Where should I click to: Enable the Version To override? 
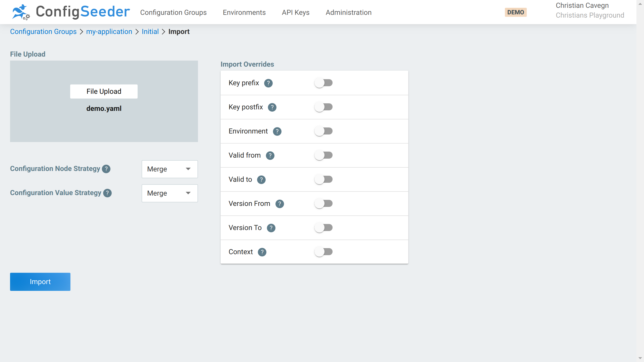click(x=324, y=228)
